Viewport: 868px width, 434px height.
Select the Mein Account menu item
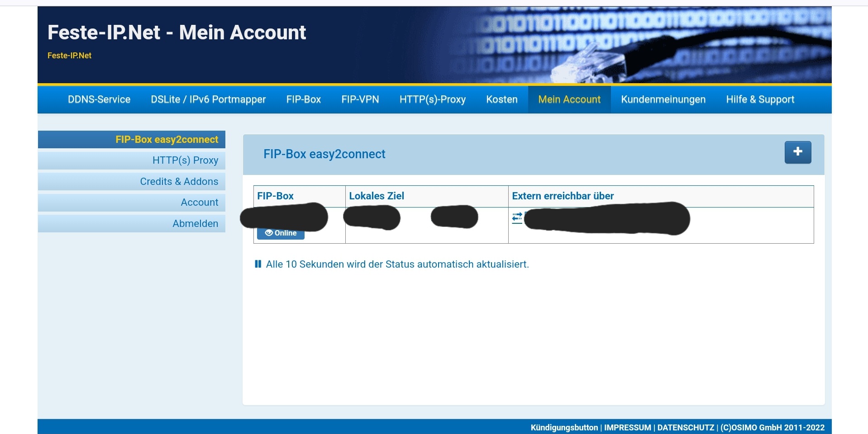pos(569,99)
